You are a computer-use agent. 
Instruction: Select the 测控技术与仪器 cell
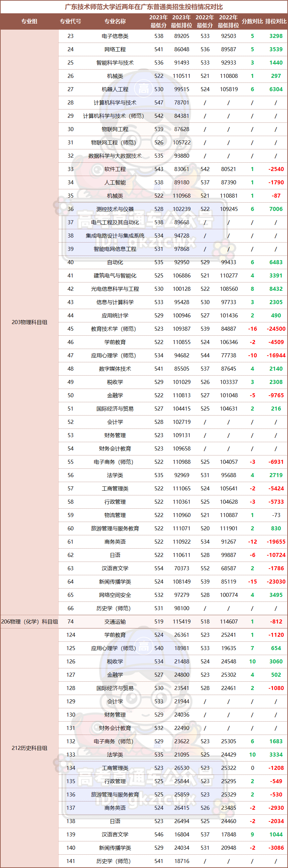point(115,209)
